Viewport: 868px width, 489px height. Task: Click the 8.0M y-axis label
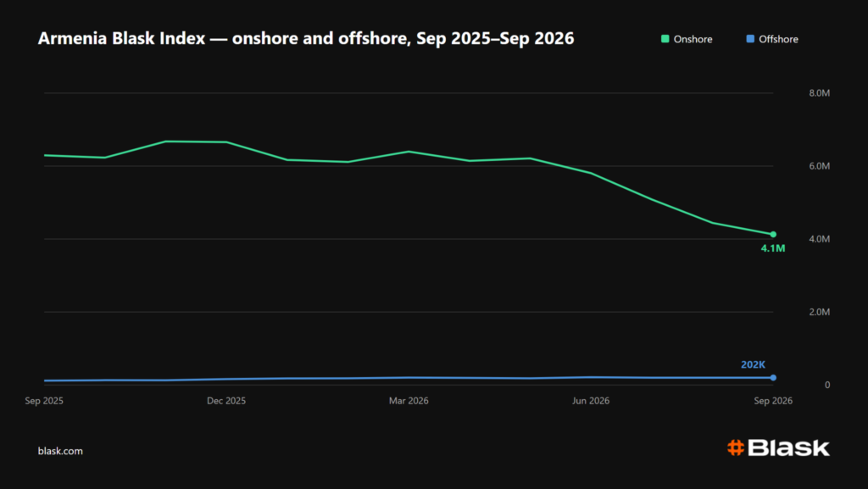pyautogui.click(x=820, y=93)
